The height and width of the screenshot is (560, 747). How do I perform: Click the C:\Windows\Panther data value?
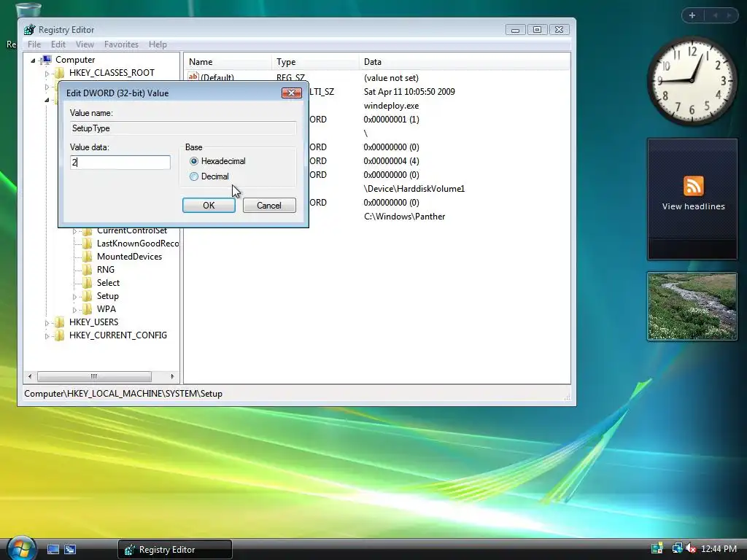404,217
